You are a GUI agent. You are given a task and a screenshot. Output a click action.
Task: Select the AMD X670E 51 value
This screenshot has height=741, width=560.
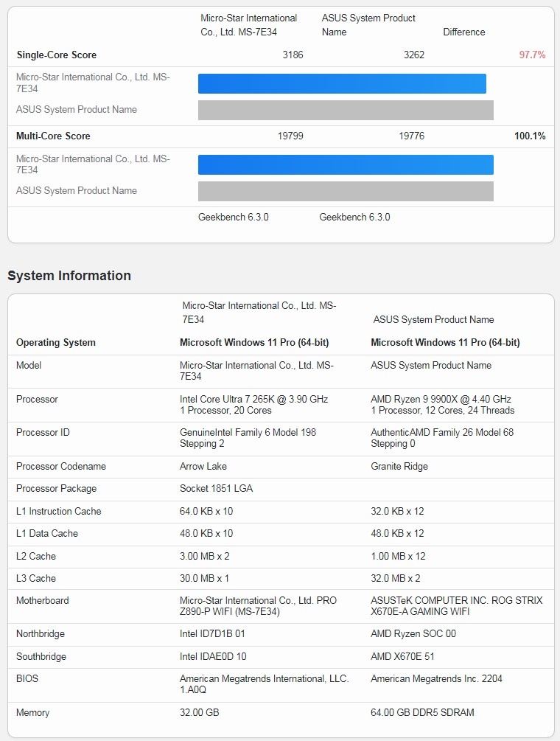tap(403, 657)
